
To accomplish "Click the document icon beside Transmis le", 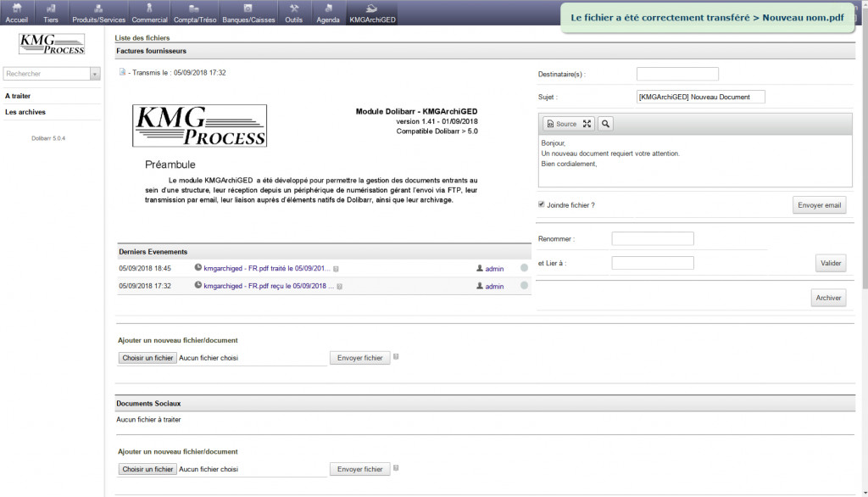I will [122, 72].
